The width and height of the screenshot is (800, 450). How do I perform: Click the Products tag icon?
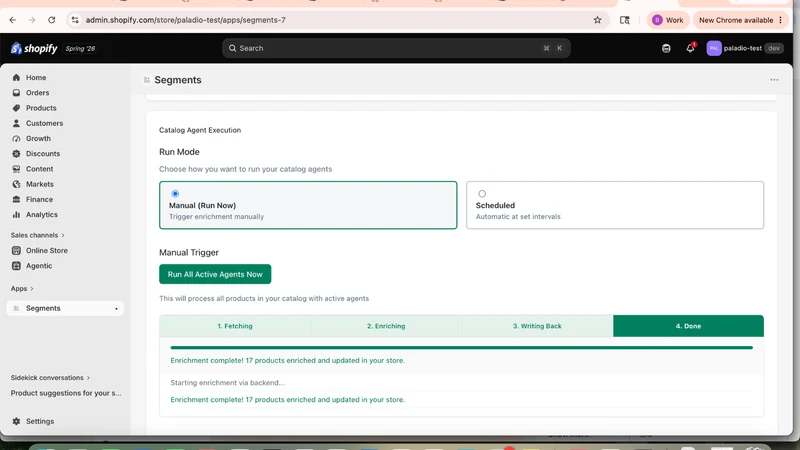coord(16,108)
